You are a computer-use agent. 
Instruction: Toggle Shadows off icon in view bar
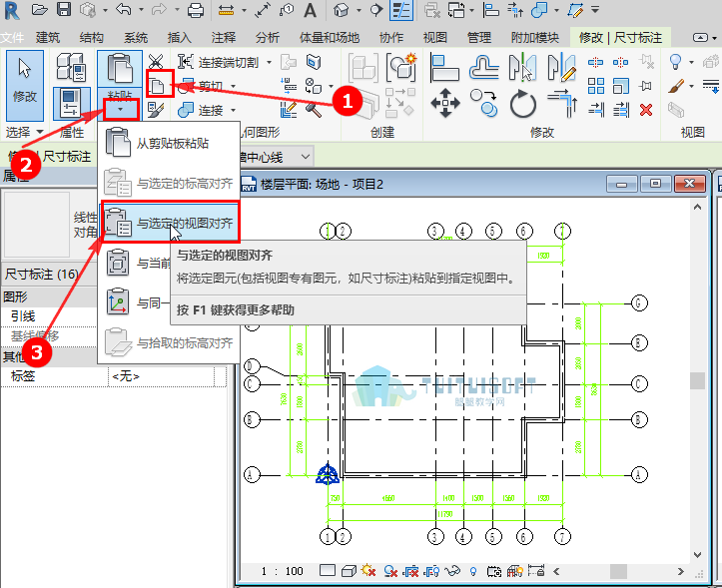pyautogui.click(x=390, y=571)
